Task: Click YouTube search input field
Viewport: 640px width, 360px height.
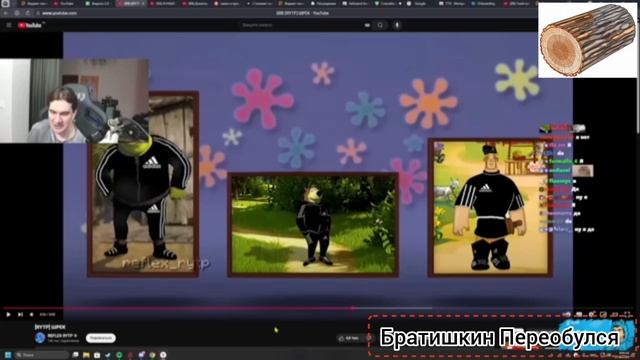Action: [x=300, y=25]
